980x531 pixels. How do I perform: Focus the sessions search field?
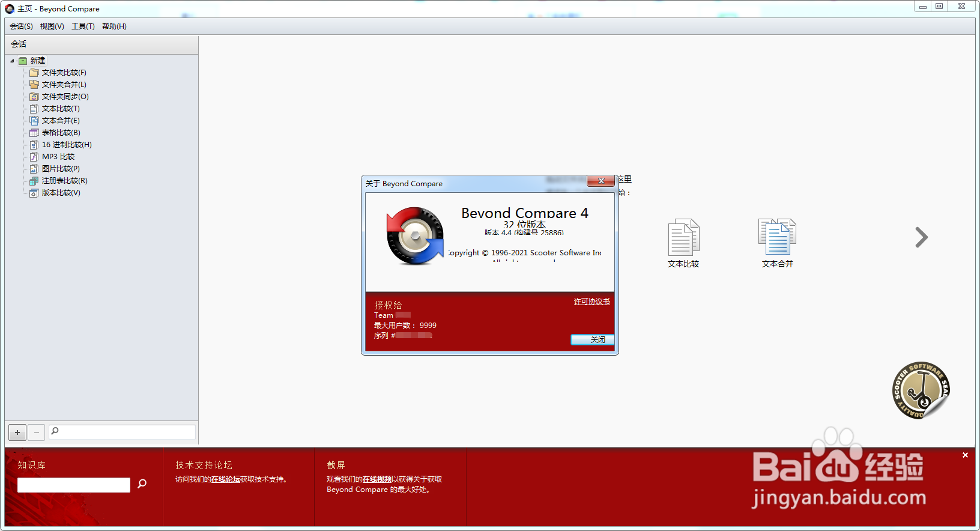122,432
